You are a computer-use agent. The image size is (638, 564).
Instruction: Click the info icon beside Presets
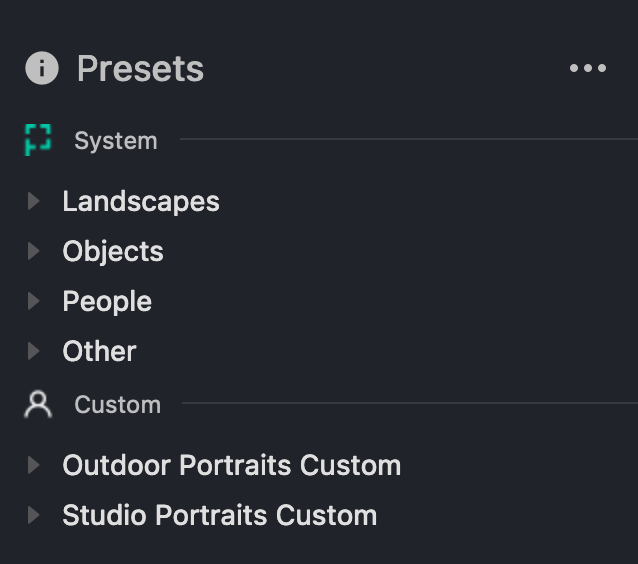tap(41, 68)
